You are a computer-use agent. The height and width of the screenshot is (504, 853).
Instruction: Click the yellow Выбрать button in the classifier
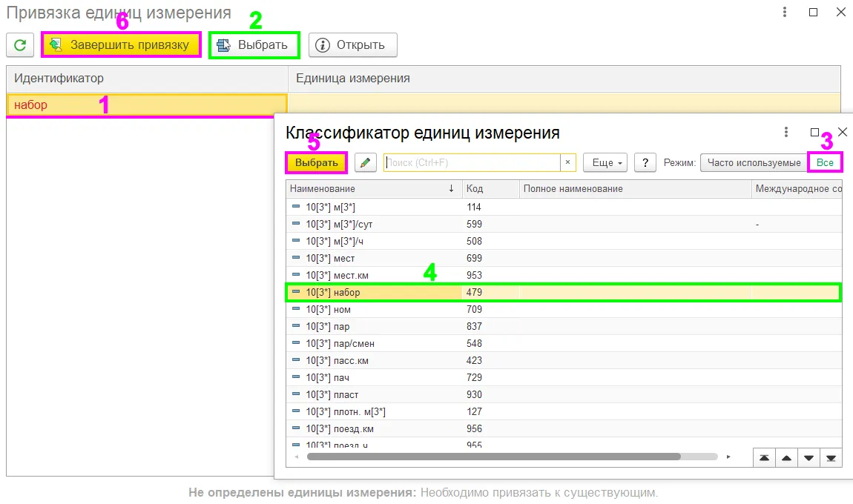(x=317, y=162)
